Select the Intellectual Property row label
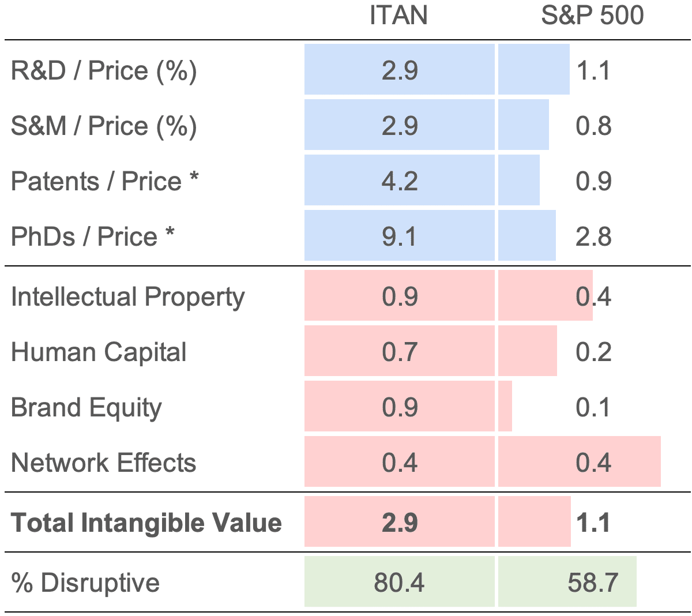Screen dimensions: 692x616 pyautogui.click(x=127, y=297)
